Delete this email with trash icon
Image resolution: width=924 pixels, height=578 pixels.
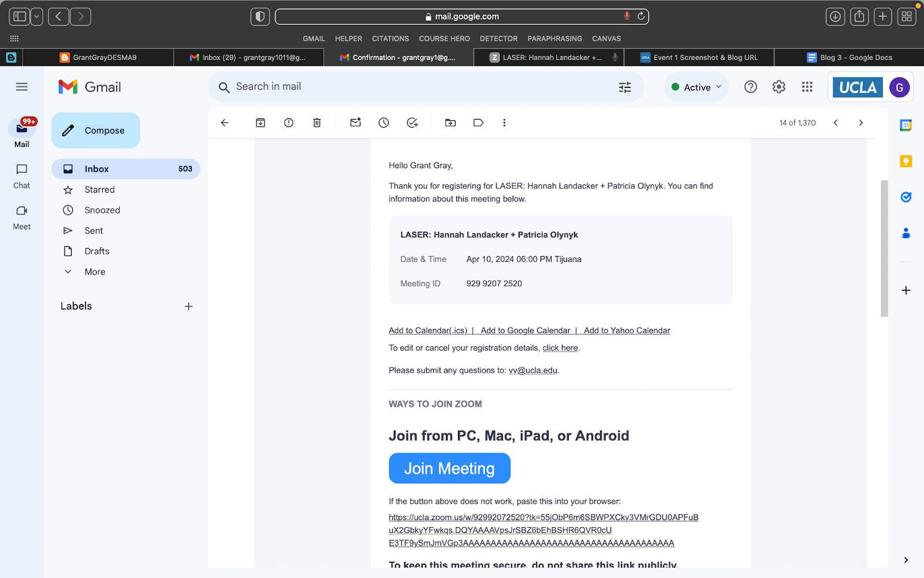317,123
